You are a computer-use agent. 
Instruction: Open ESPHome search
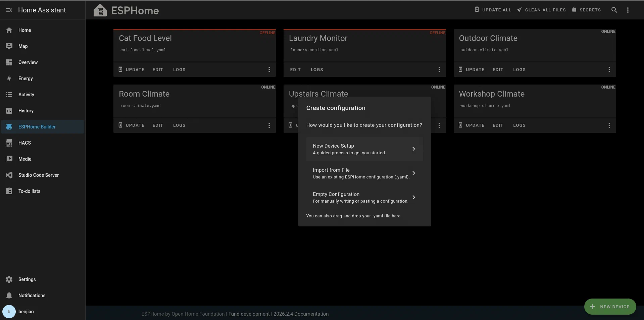pyautogui.click(x=614, y=10)
